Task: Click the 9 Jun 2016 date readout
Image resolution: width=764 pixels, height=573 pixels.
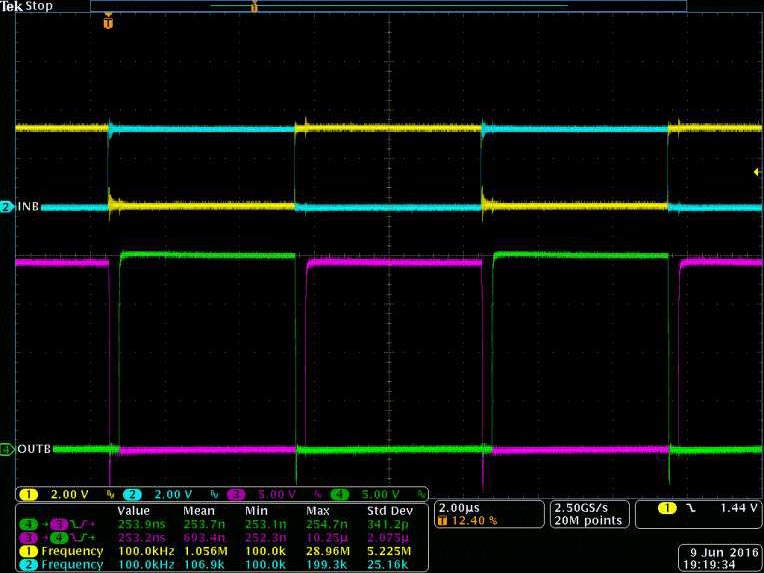Action: point(724,553)
